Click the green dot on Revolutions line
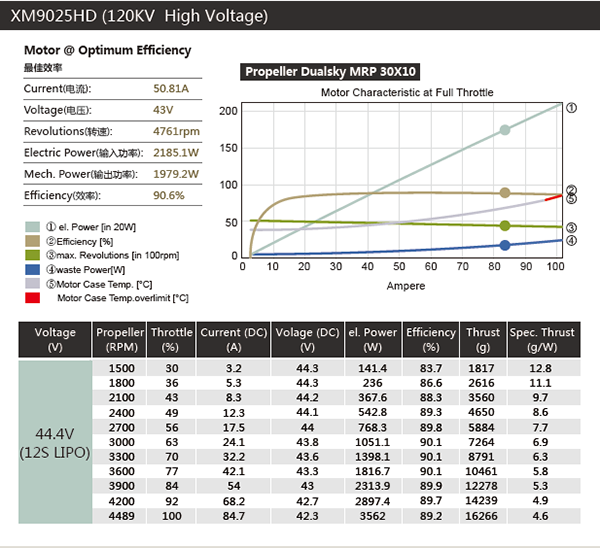 (505, 226)
